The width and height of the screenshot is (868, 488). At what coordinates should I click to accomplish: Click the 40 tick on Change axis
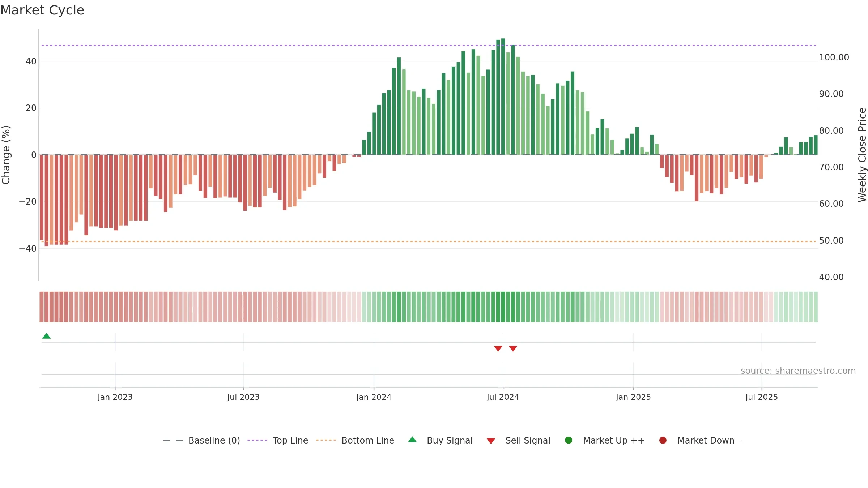tap(31, 61)
